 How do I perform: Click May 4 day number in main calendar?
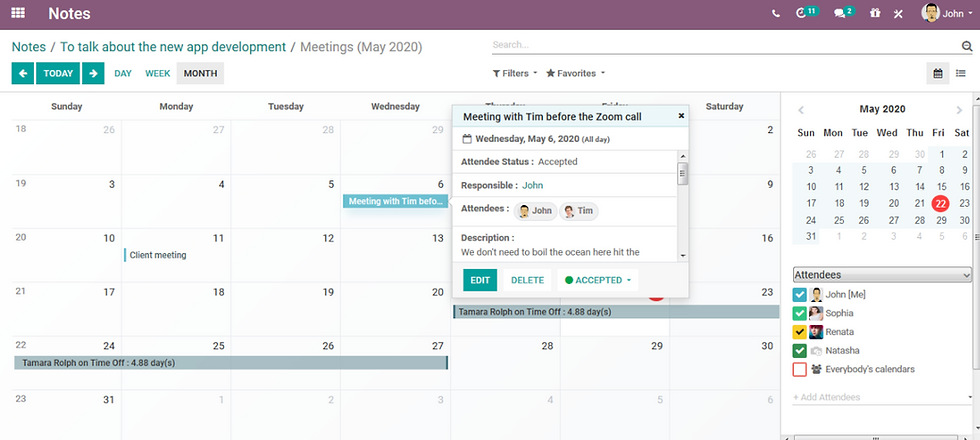[x=221, y=184]
